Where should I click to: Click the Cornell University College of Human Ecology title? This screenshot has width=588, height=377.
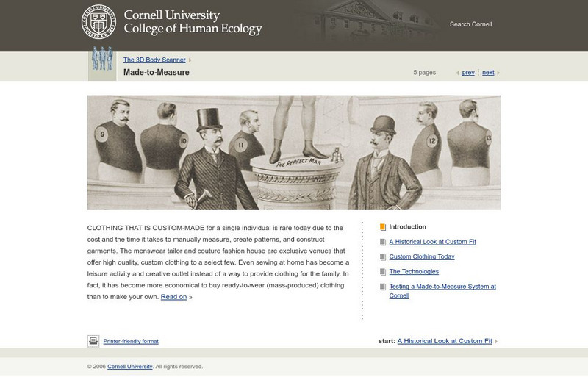tap(193, 22)
